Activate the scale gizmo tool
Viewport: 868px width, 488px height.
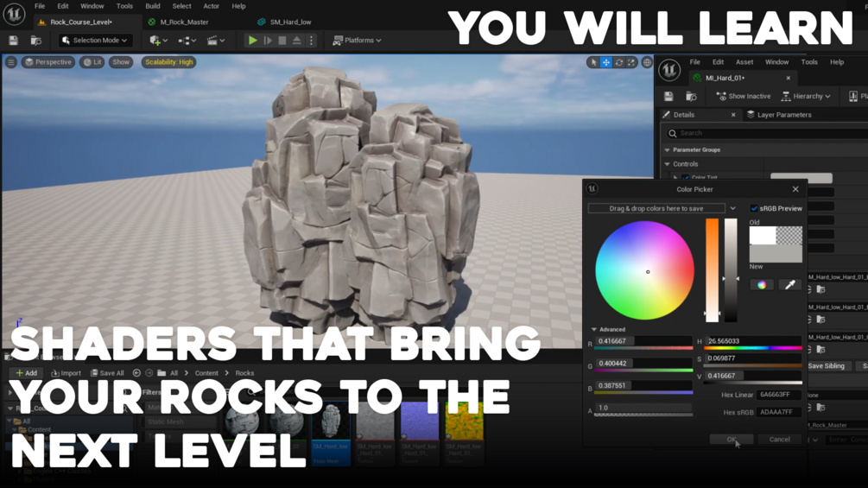631,62
